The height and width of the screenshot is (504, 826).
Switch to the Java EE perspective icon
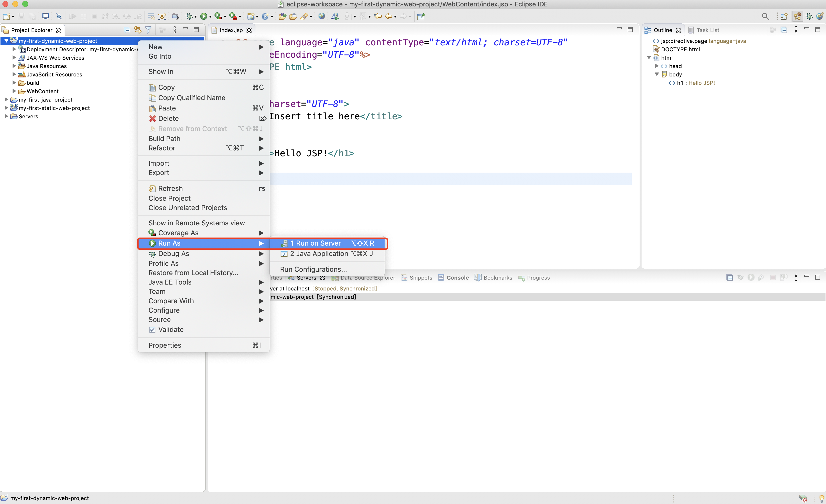coord(797,16)
